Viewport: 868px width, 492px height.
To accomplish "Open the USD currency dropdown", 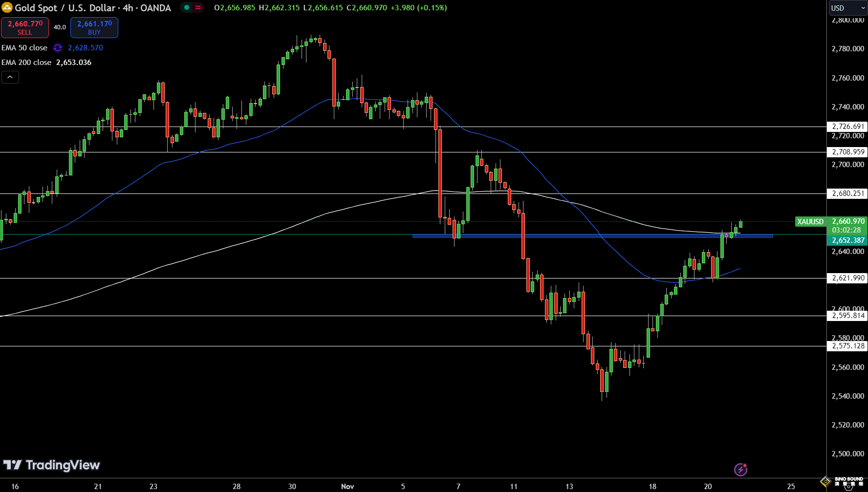I will tap(847, 8).
